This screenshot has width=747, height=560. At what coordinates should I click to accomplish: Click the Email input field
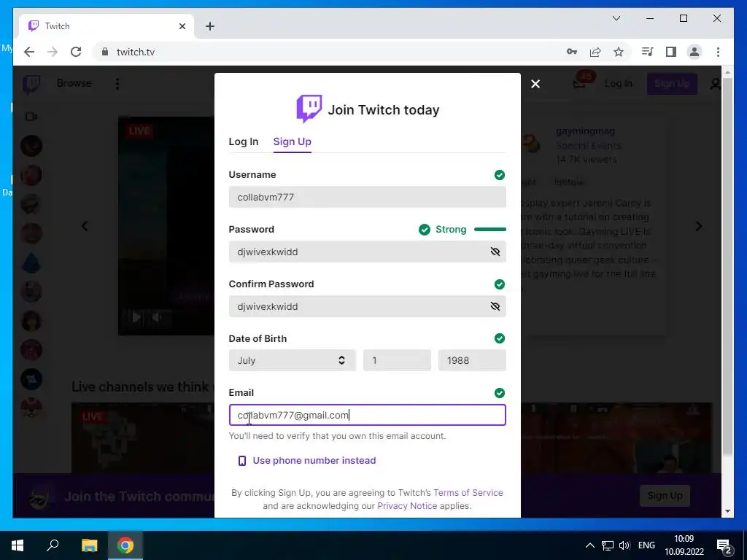(368, 415)
